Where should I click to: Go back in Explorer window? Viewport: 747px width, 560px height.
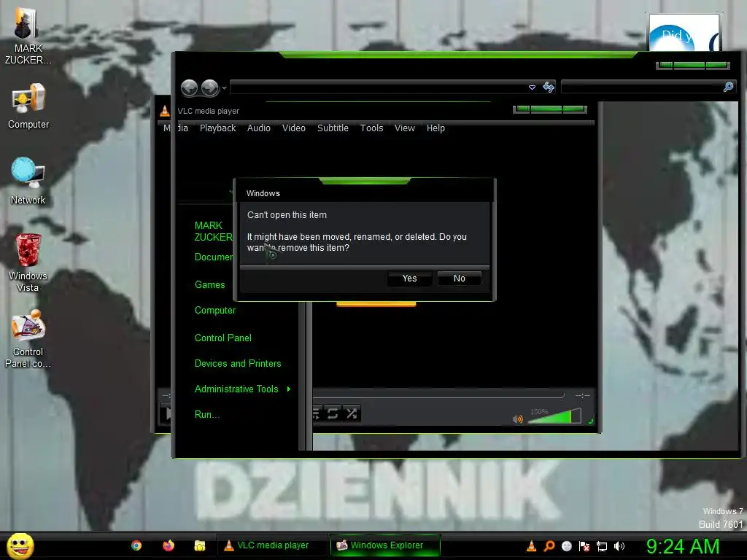[189, 87]
